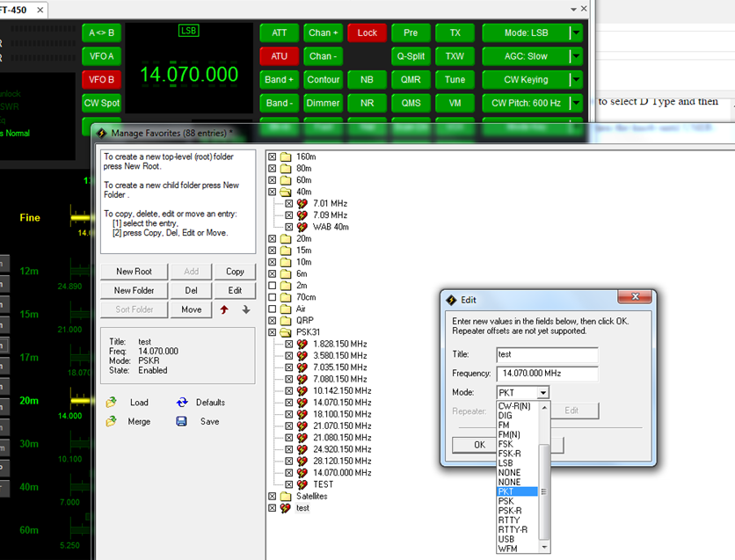Enable the Air folder checkbox
The image size is (735, 560).
272,309
